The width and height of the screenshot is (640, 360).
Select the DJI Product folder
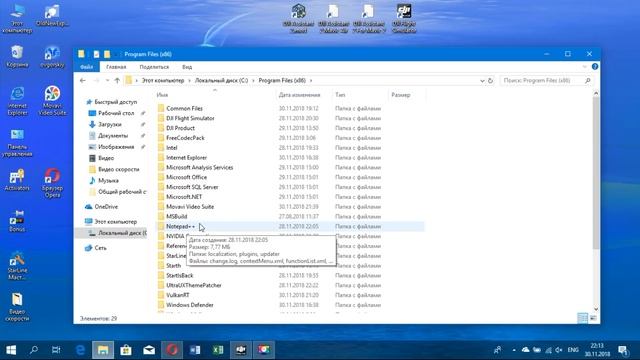[180, 128]
